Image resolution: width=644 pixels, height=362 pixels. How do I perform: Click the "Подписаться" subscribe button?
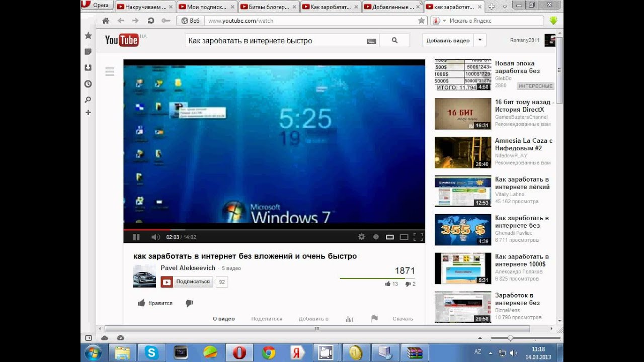pyautogui.click(x=187, y=282)
